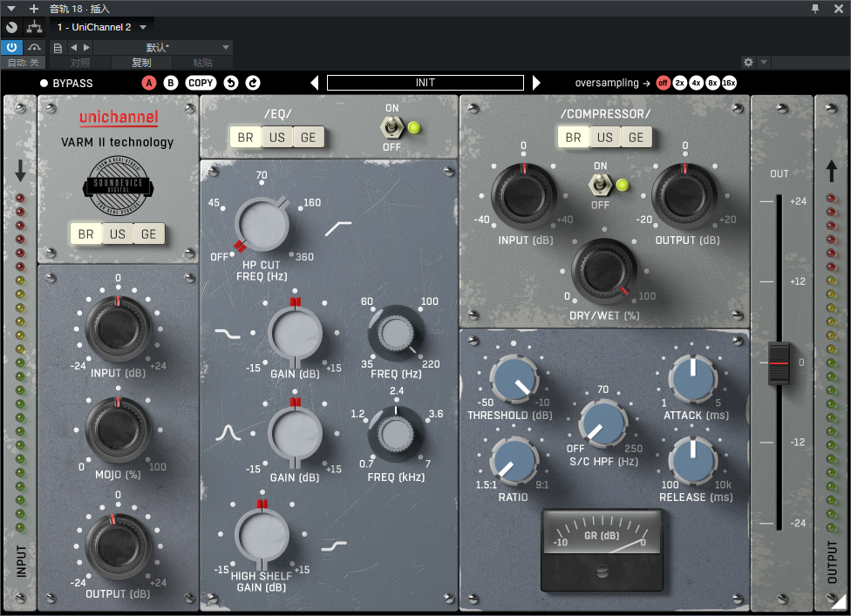Image resolution: width=851 pixels, height=616 pixels.
Task: Click the resize corner handle
Action: (x=839, y=601)
